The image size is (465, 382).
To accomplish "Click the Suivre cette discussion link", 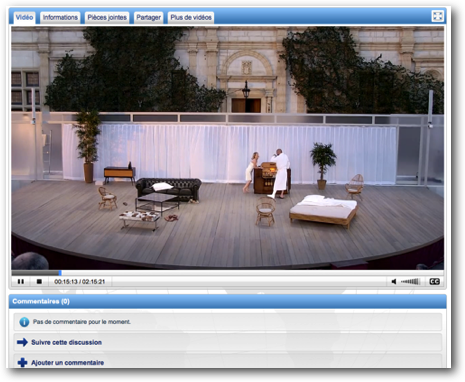I will 66,342.
